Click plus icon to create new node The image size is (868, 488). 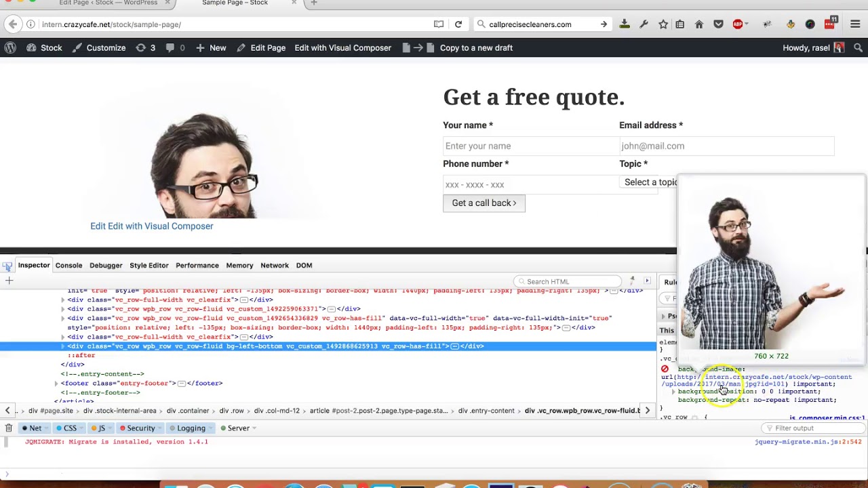(x=9, y=281)
